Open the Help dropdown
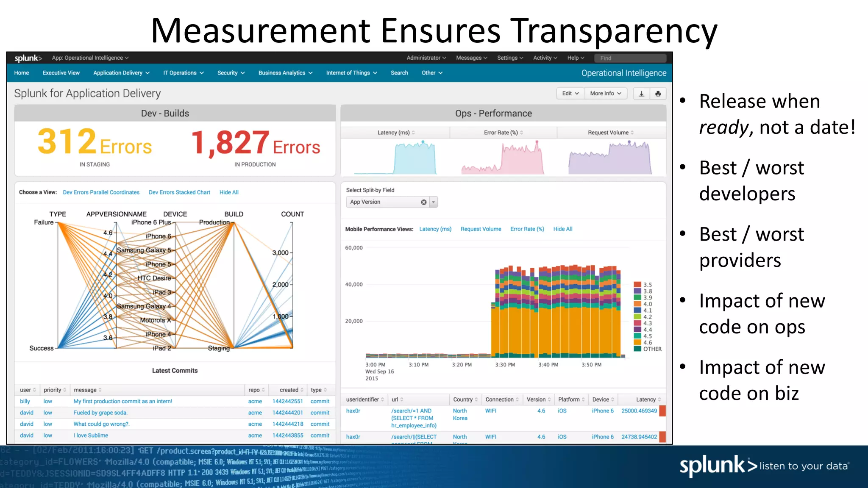This screenshot has width=868, height=488. click(x=576, y=58)
